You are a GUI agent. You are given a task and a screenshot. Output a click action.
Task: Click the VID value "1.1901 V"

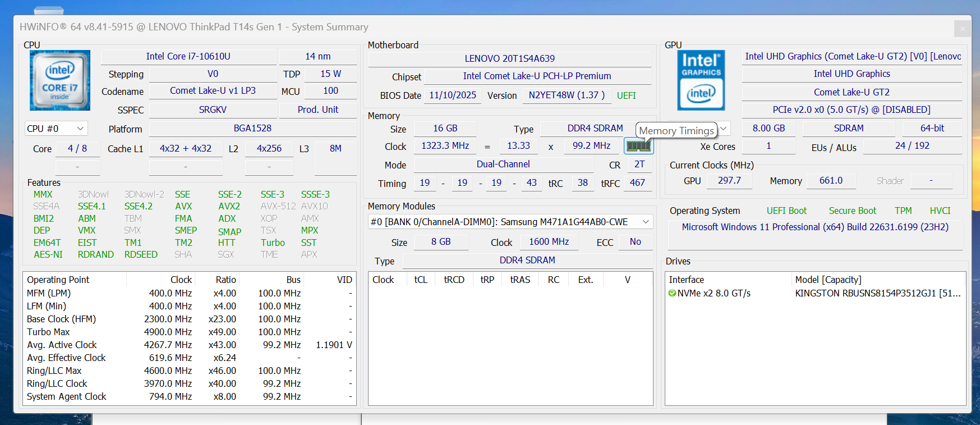coord(334,345)
